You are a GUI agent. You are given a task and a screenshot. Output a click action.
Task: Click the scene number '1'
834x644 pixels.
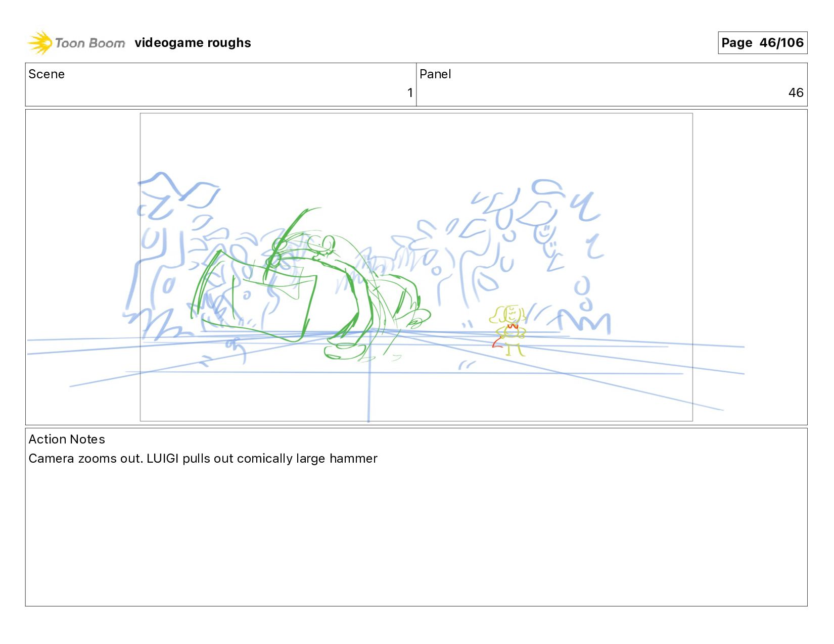click(x=410, y=93)
